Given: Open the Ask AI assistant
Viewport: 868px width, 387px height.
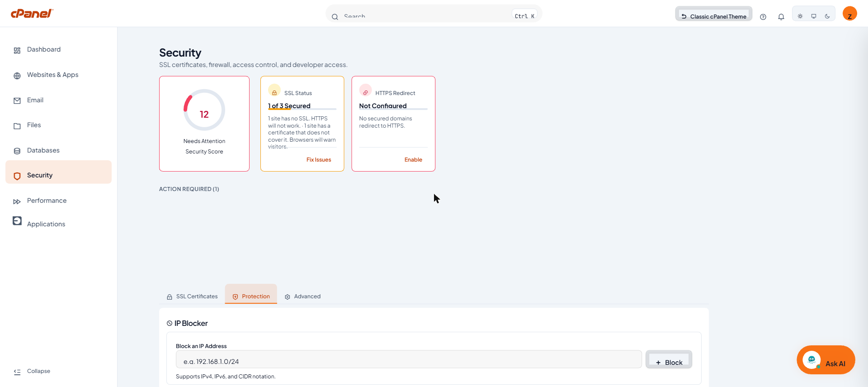Looking at the screenshot, I should 826,360.
